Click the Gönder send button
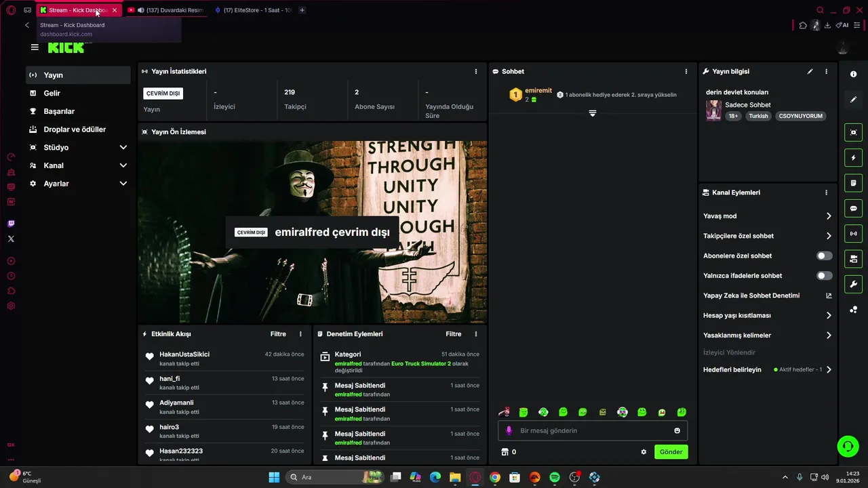The height and width of the screenshot is (488, 868). pyautogui.click(x=671, y=452)
